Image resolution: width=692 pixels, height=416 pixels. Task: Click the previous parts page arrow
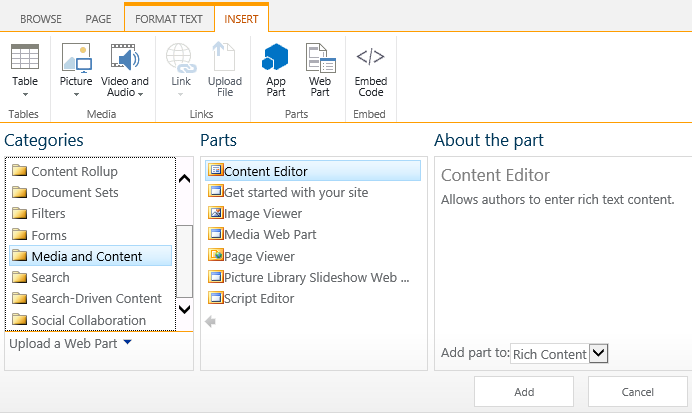[x=210, y=321]
